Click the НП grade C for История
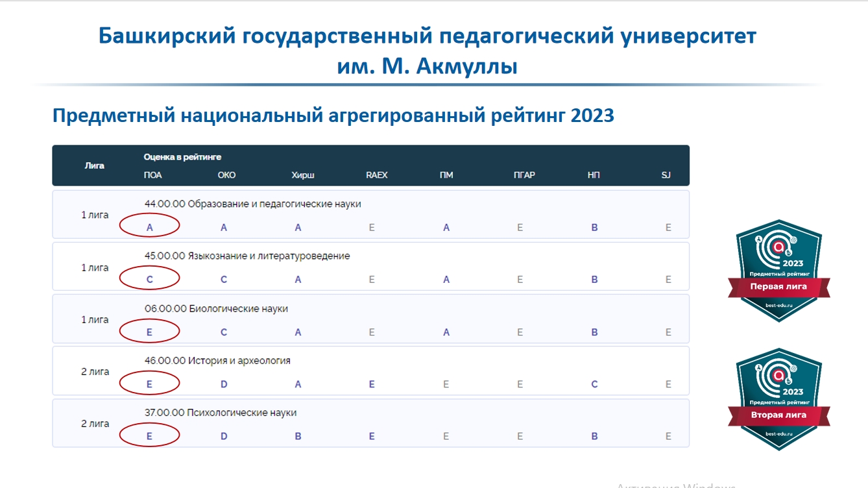868x488 pixels. (594, 384)
